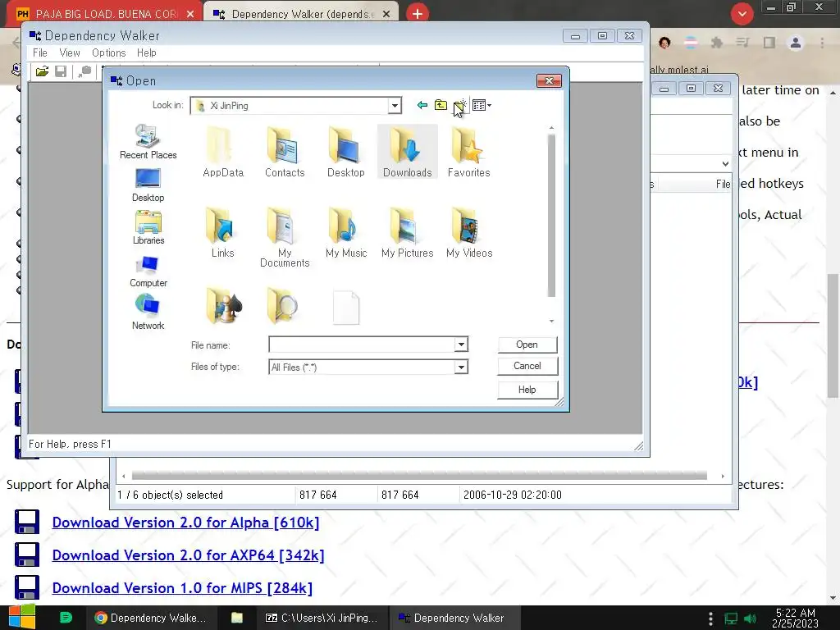The width and height of the screenshot is (840, 630).
Task: Click the Help button in the dialog
Action: coord(527,390)
